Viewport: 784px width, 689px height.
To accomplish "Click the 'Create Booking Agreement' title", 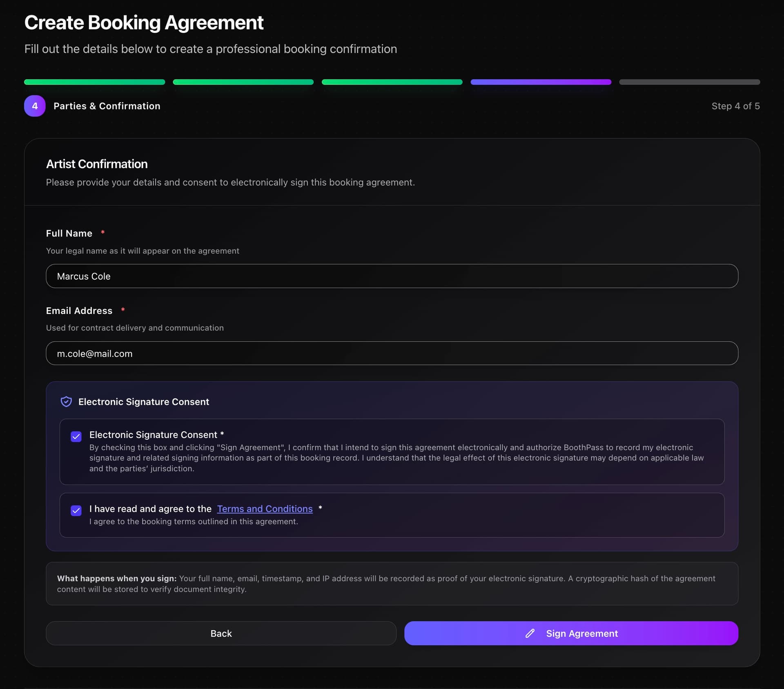I will click(x=144, y=23).
